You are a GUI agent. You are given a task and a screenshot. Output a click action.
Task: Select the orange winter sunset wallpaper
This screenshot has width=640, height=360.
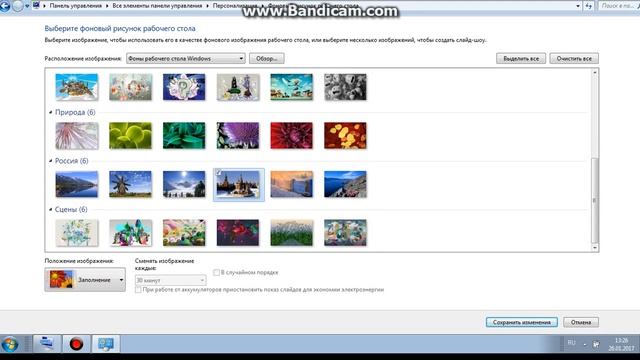click(291, 184)
